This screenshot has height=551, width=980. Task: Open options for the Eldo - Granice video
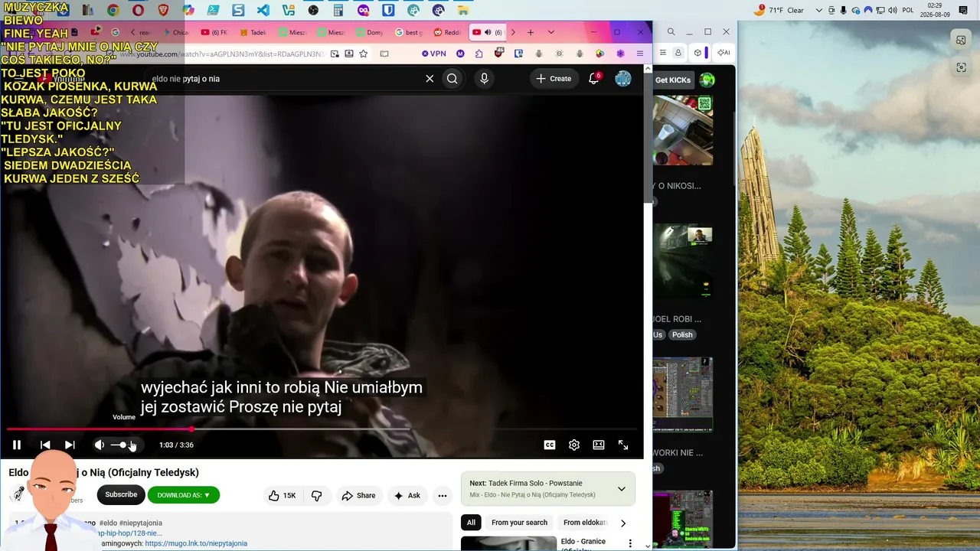pos(630,543)
